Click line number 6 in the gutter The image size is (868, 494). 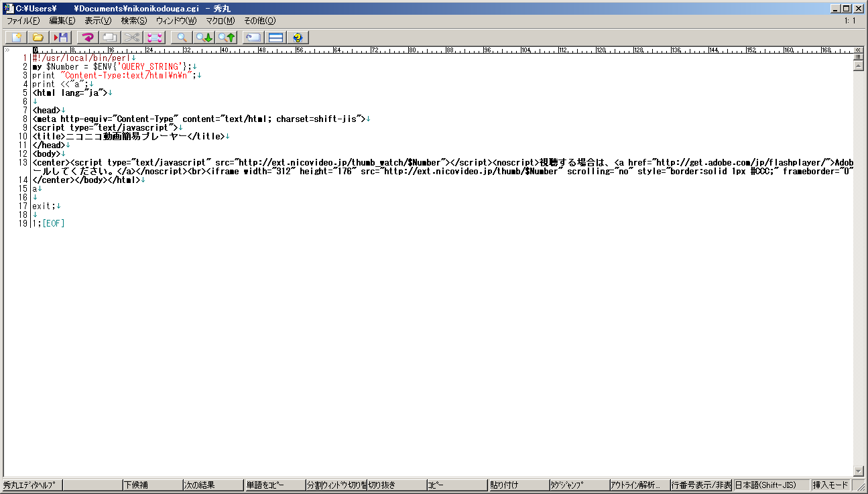25,102
